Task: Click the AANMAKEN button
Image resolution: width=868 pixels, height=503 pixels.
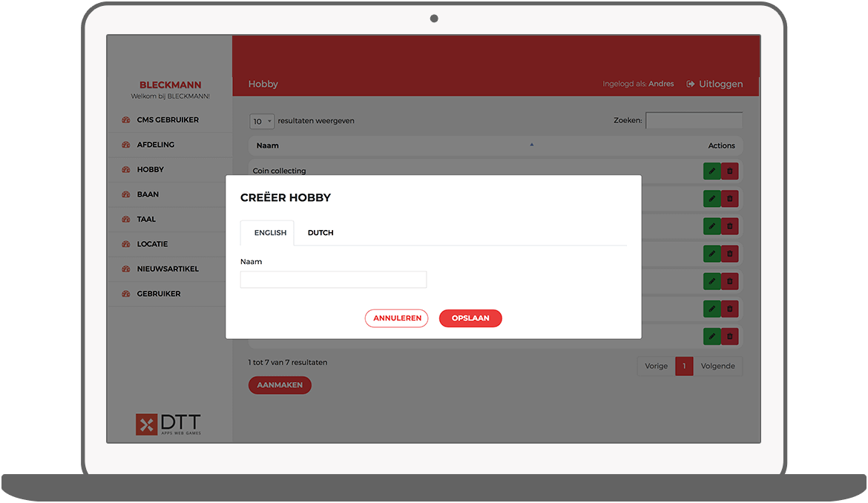Action: [280, 385]
